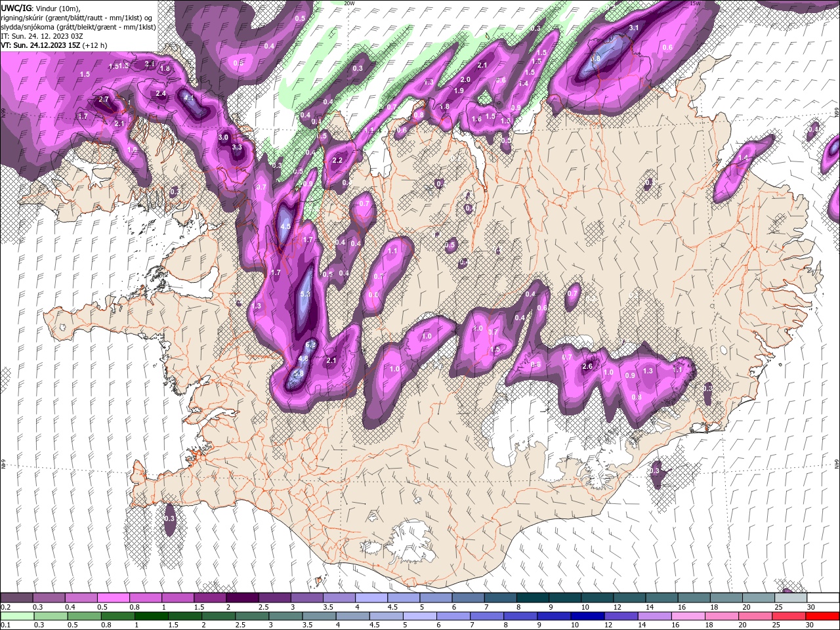Click the "rigning/skúrir" legend description line

(76, 17)
